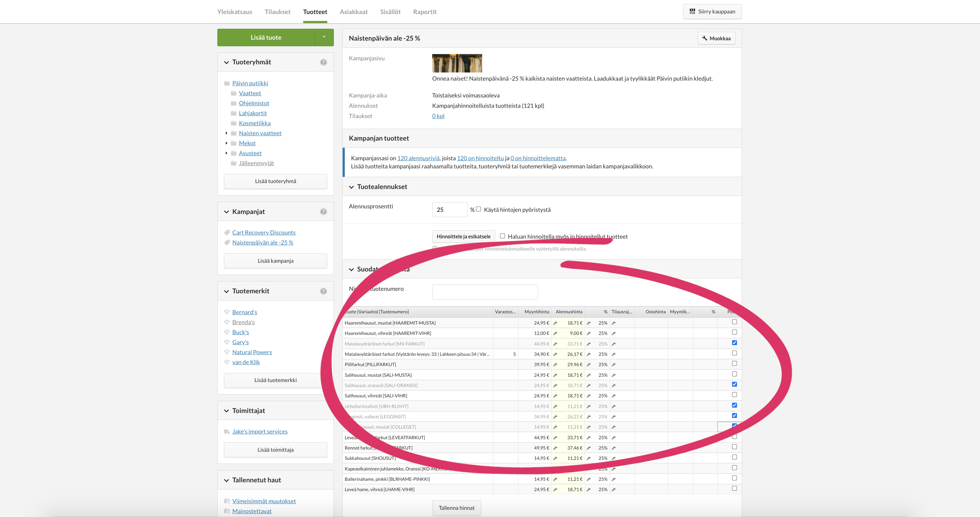Collapse the Tuotemerkit panel
This screenshot has width=980, height=517.
pyautogui.click(x=226, y=291)
